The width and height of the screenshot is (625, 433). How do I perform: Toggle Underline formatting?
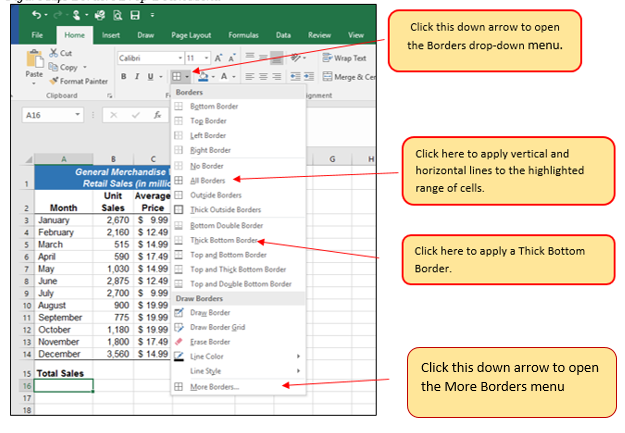click(150, 76)
